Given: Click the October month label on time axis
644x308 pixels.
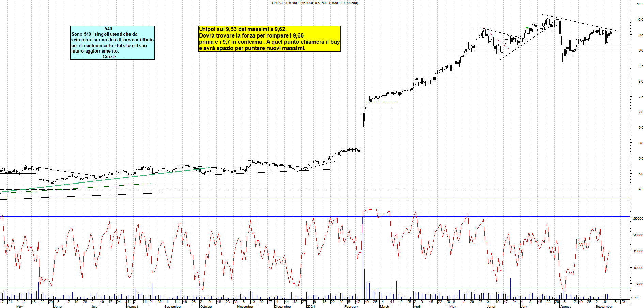Looking at the screenshot, I should (206, 306).
